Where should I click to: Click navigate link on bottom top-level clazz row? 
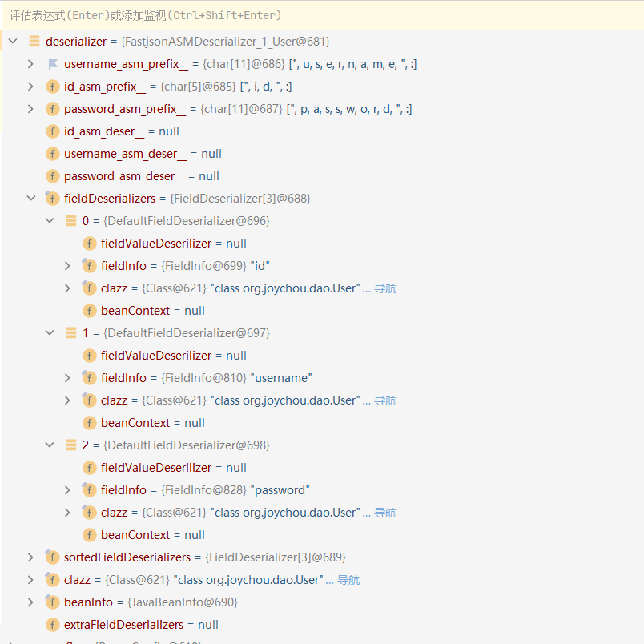click(348, 580)
